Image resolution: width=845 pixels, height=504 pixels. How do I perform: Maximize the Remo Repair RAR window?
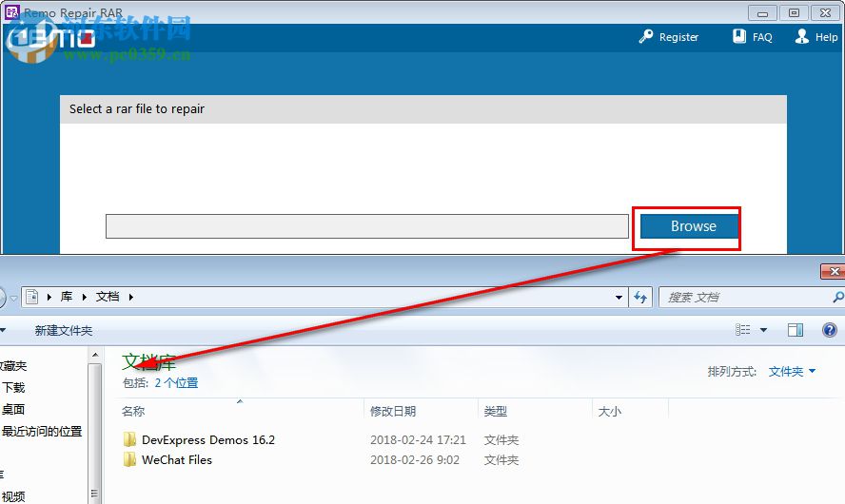click(794, 12)
